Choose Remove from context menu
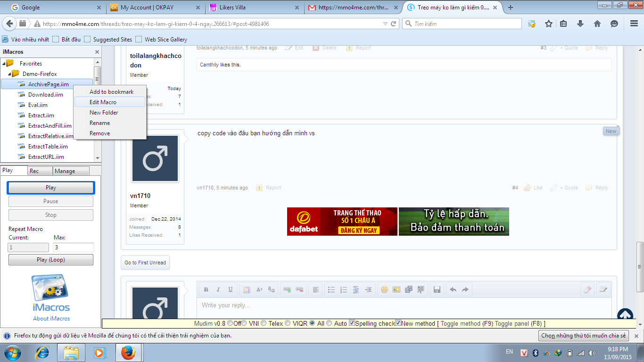Image resolution: width=644 pixels, height=362 pixels. click(x=110, y=133)
